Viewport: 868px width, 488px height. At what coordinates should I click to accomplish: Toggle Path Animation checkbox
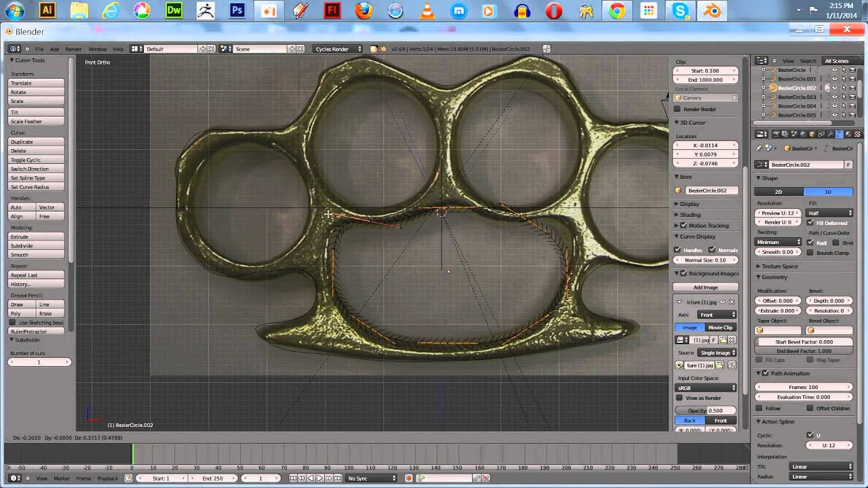766,373
